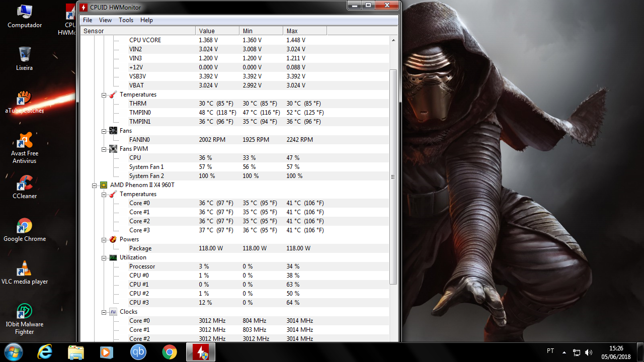This screenshot has height=362, width=644.
Task: Open Chrome from the taskbar
Action: [x=170, y=352]
